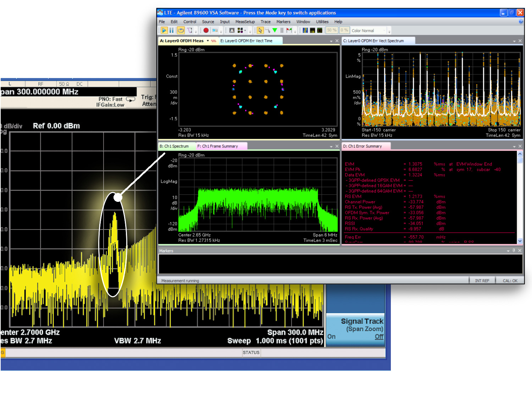Select the E: Layer0 OFDM Err Vect Time tab
This screenshot has width=532, height=398.
[246, 41]
